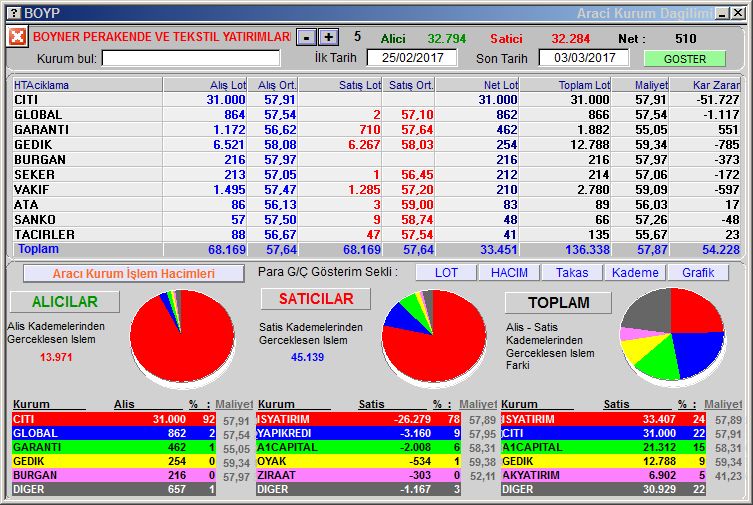Select the GEDIK row in top table
The image size is (753, 505).
point(376,144)
